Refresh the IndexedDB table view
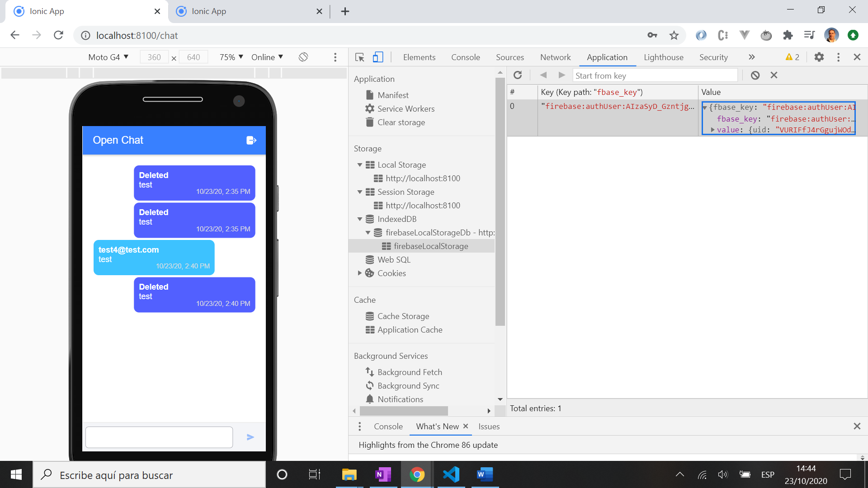 click(518, 75)
